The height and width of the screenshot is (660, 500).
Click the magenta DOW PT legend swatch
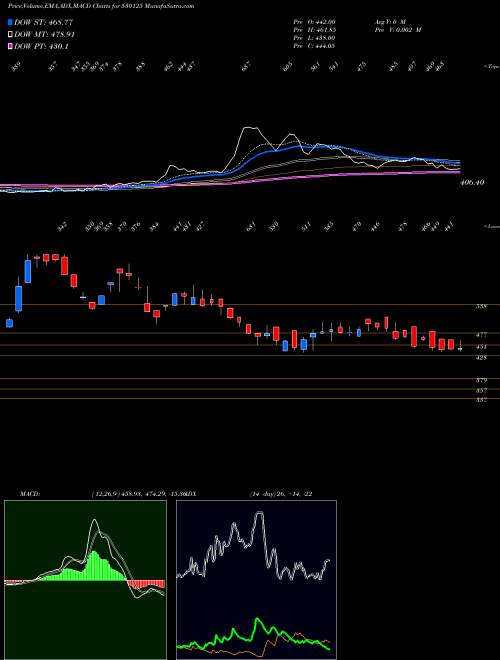10,46
